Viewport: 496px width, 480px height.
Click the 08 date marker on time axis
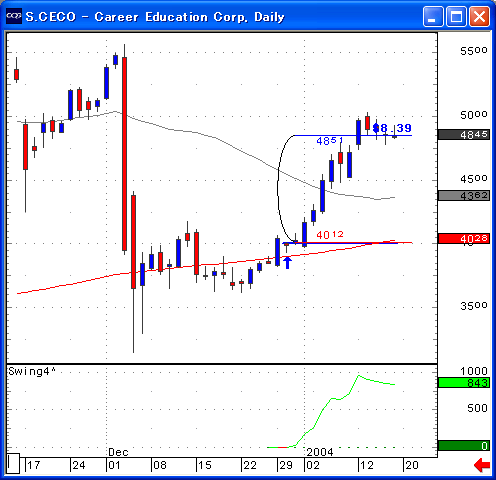coord(159,465)
